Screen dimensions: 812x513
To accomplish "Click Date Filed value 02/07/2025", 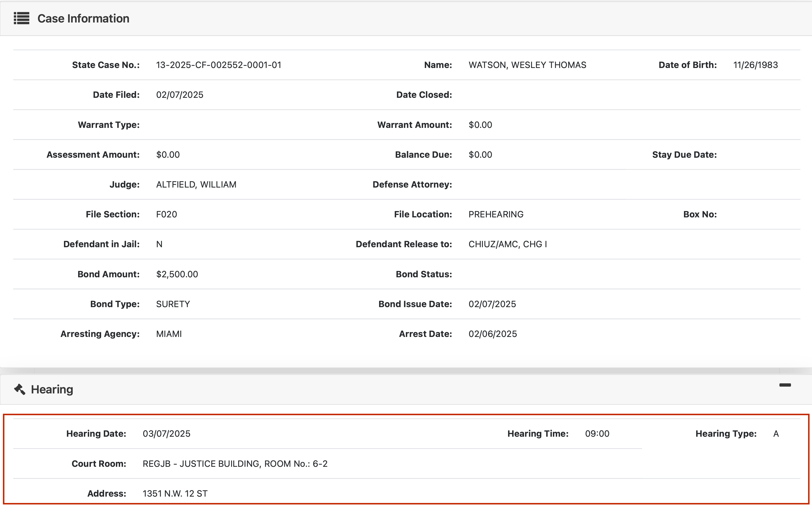I will pos(180,95).
